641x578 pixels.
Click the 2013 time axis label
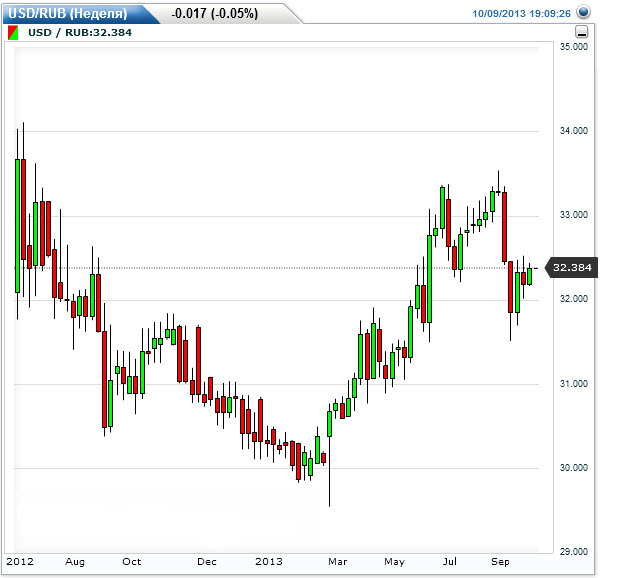pos(269,562)
